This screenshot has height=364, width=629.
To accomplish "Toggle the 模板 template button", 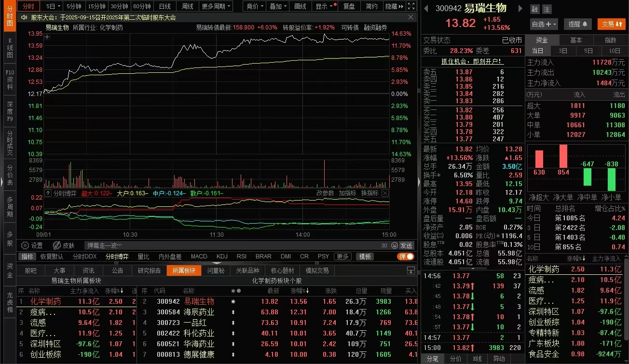I will (x=366, y=256).
